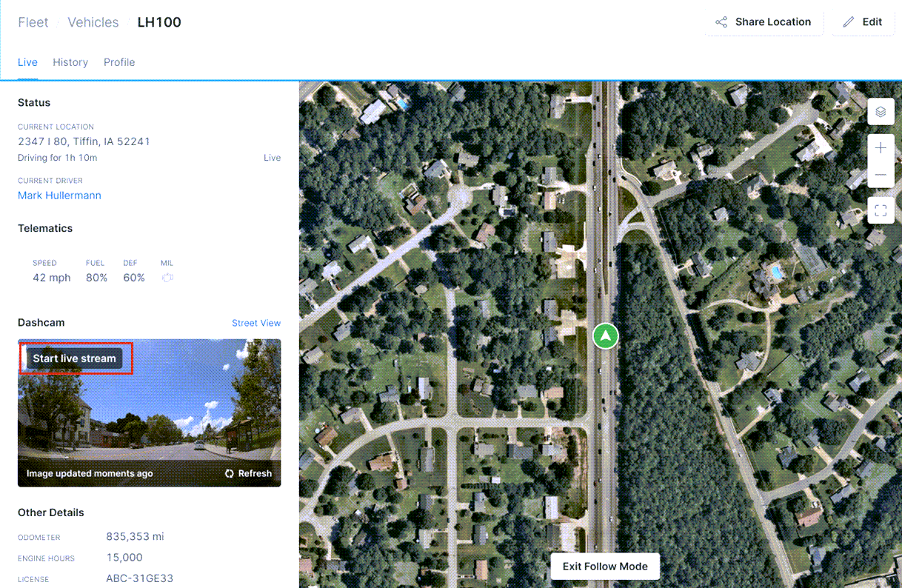Refresh the dashcam image
Screen dimensions: 902x588
click(248, 473)
